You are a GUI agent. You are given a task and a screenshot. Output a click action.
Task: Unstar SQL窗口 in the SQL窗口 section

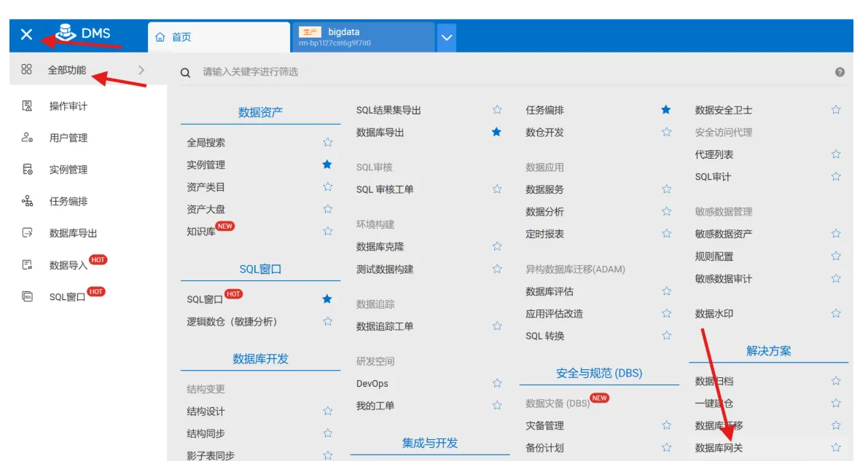[x=327, y=299]
